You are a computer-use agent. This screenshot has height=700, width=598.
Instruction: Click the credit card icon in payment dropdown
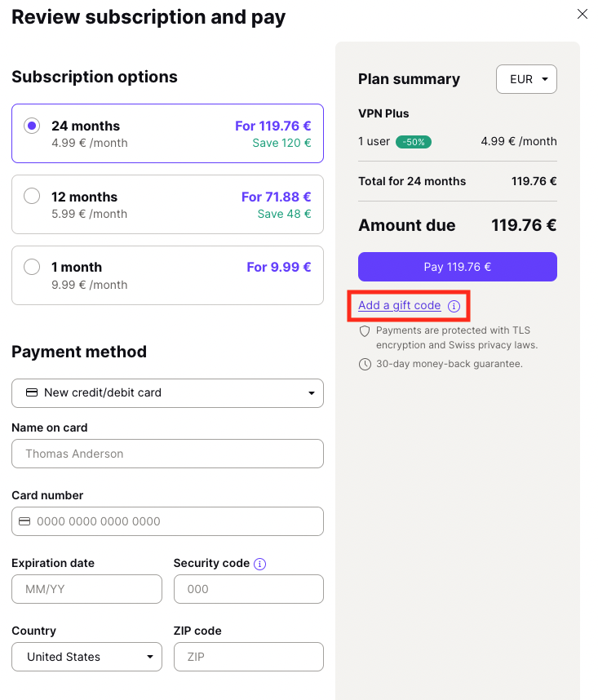pyautogui.click(x=32, y=393)
